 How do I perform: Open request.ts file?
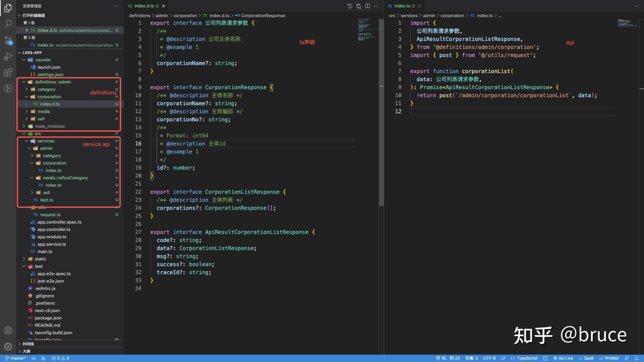coord(50,215)
